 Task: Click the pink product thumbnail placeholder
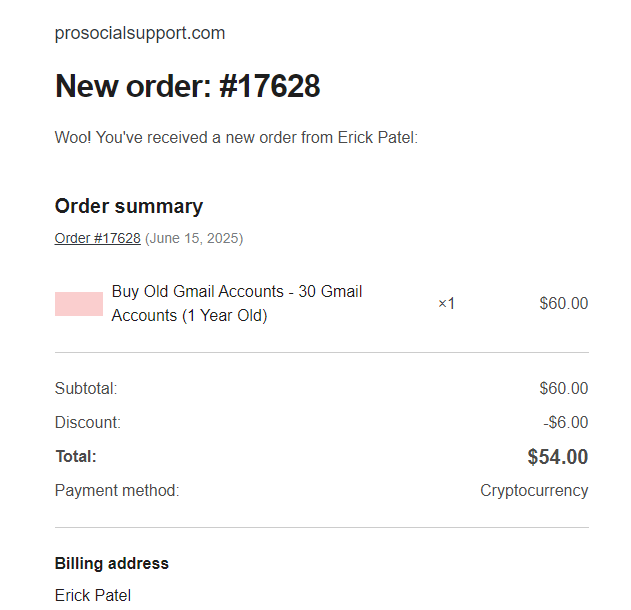tap(79, 304)
